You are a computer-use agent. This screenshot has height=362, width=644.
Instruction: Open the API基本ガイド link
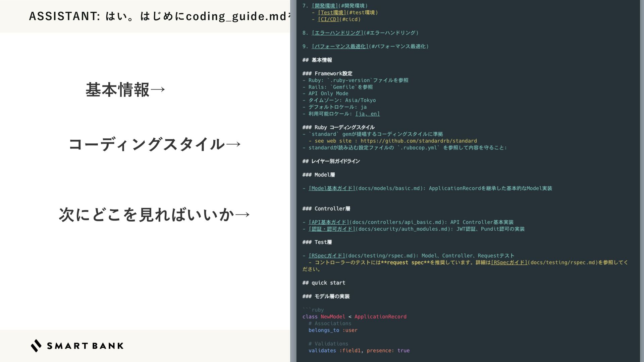pos(329,222)
